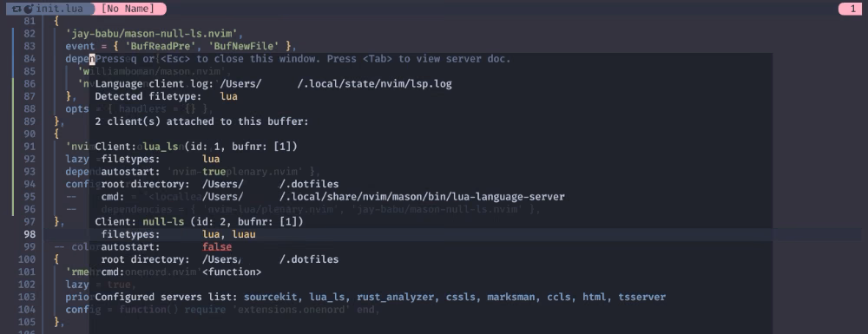Click current line number 98 in the gutter

[30, 234]
